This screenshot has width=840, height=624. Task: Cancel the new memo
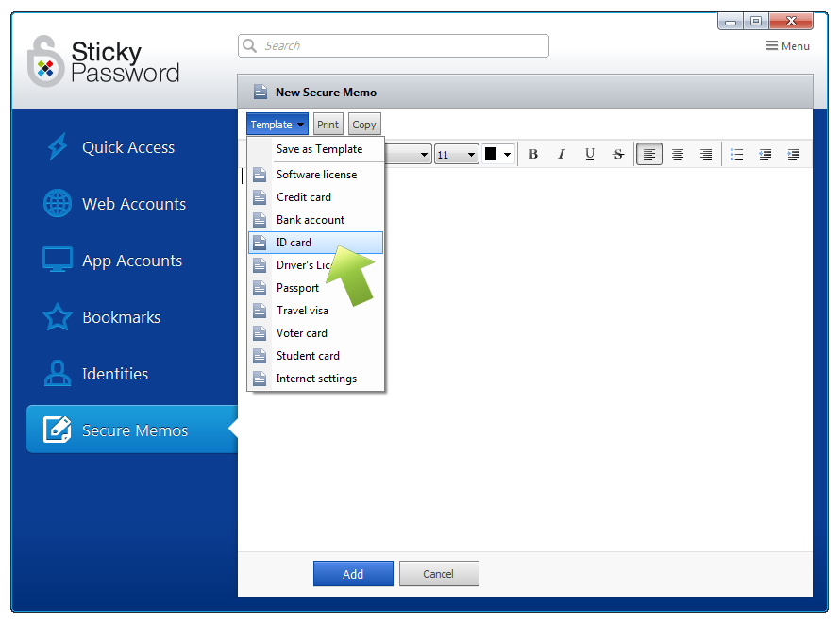(439, 574)
